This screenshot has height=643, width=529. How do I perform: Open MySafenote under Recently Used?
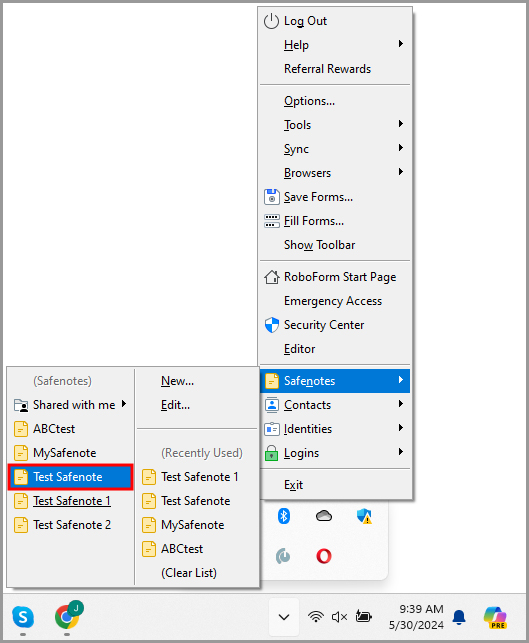click(x=197, y=525)
